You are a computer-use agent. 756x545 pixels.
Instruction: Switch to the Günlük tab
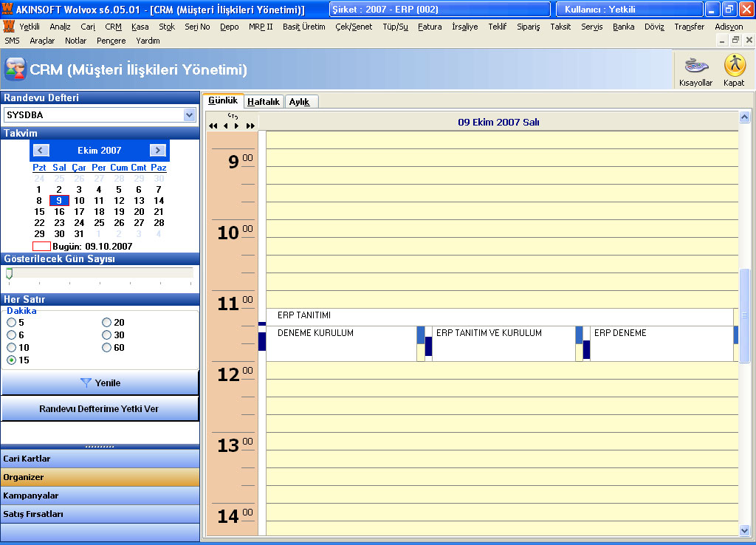[x=223, y=100]
